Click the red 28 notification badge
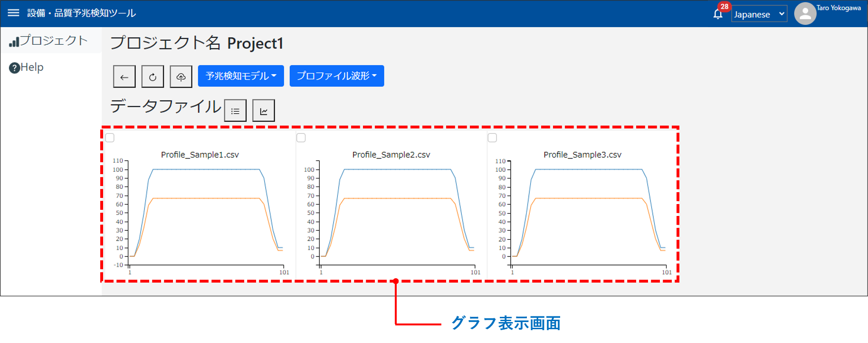868x343 pixels. point(724,7)
